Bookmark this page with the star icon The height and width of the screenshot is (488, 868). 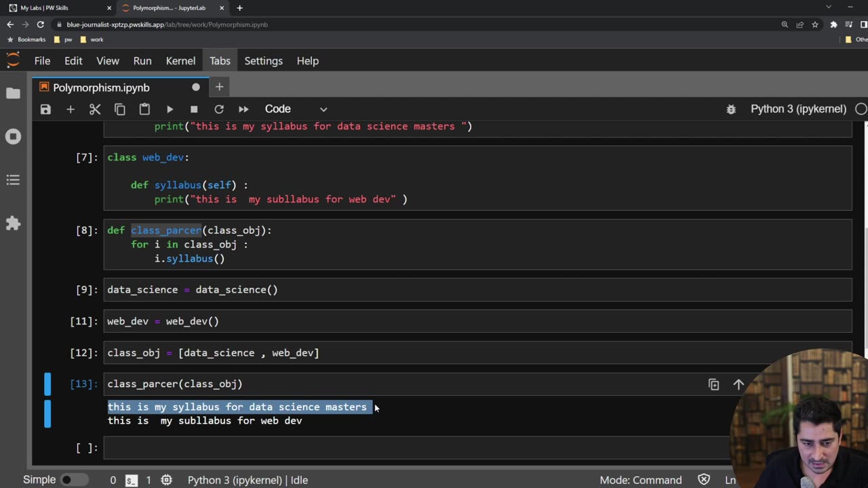814,24
